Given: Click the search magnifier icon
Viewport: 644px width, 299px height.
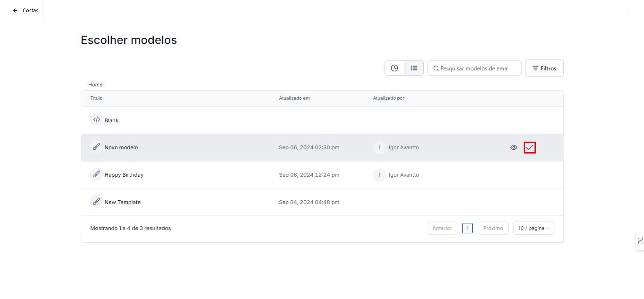Looking at the screenshot, I should 436,68.
